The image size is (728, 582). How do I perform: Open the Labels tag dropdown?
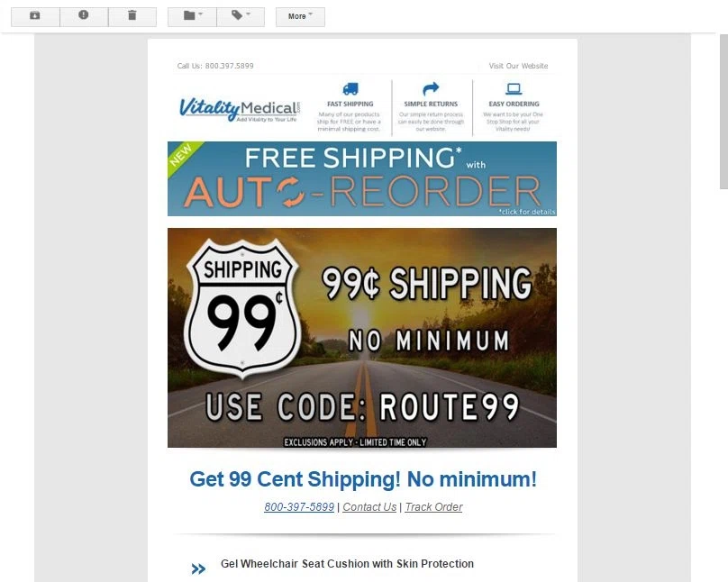pyautogui.click(x=241, y=16)
